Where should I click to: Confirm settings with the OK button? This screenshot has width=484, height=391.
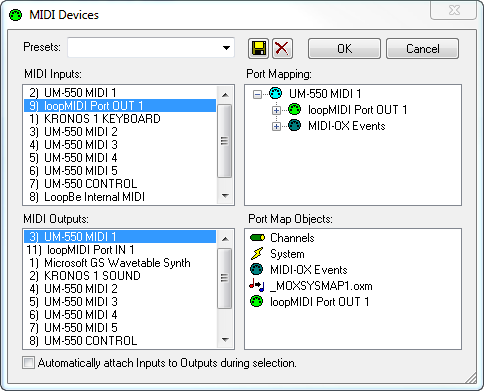(x=344, y=49)
